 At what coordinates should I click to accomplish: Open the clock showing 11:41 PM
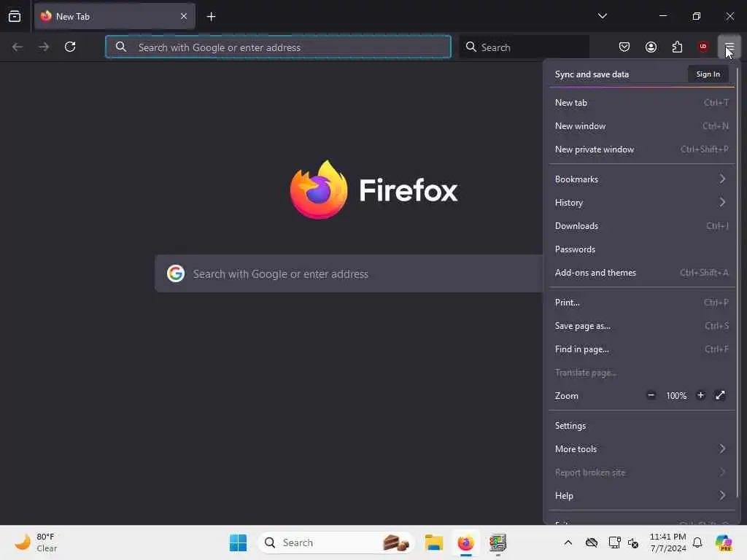click(x=668, y=542)
